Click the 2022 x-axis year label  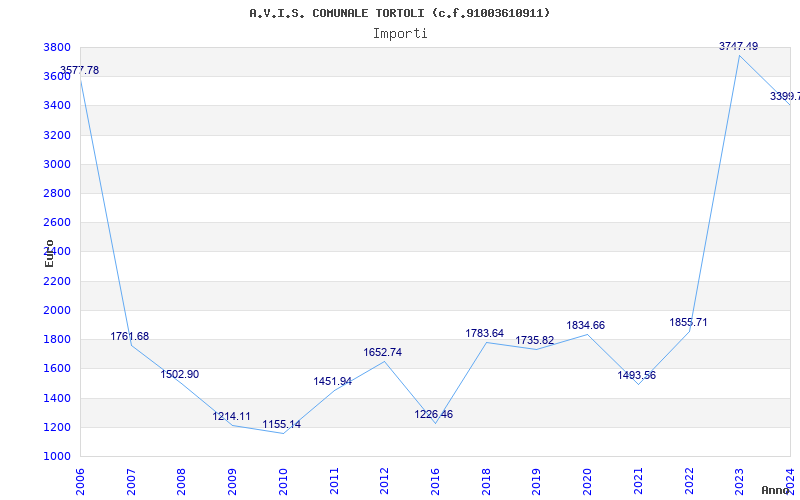tap(689, 481)
